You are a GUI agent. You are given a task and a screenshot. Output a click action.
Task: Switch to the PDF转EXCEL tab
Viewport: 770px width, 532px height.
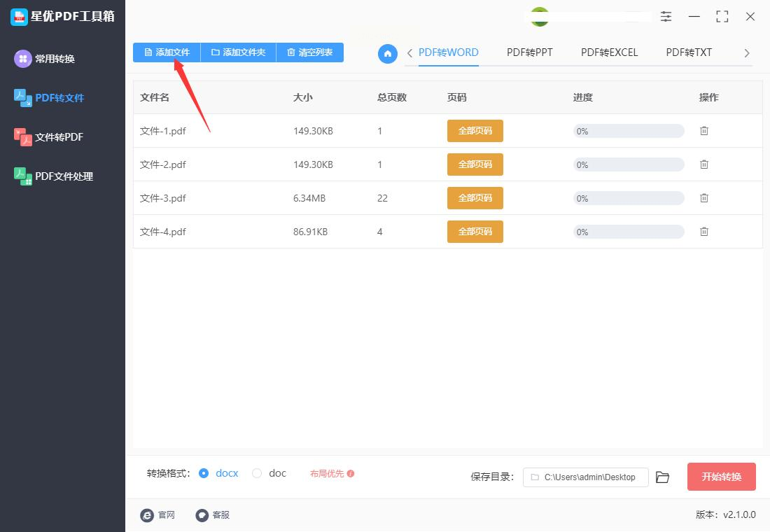(x=609, y=52)
